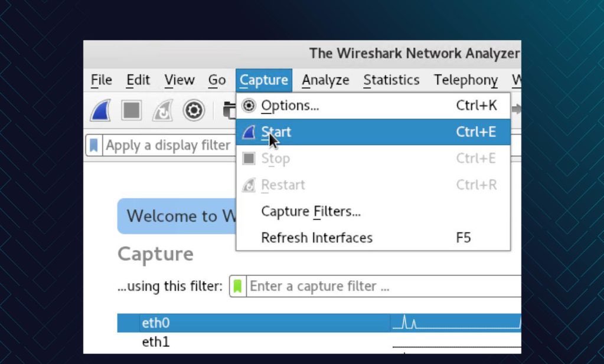This screenshot has height=364, width=604.
Task: Choose Options... from Capture menu
Action: 373,106
